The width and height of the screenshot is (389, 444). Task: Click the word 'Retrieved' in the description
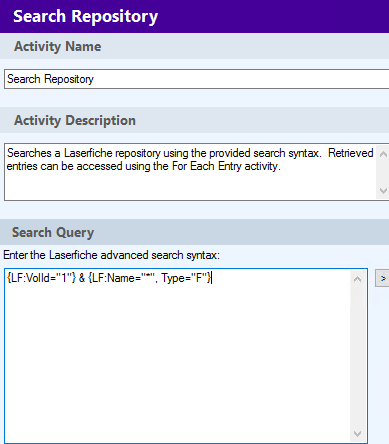click(351, 153)
